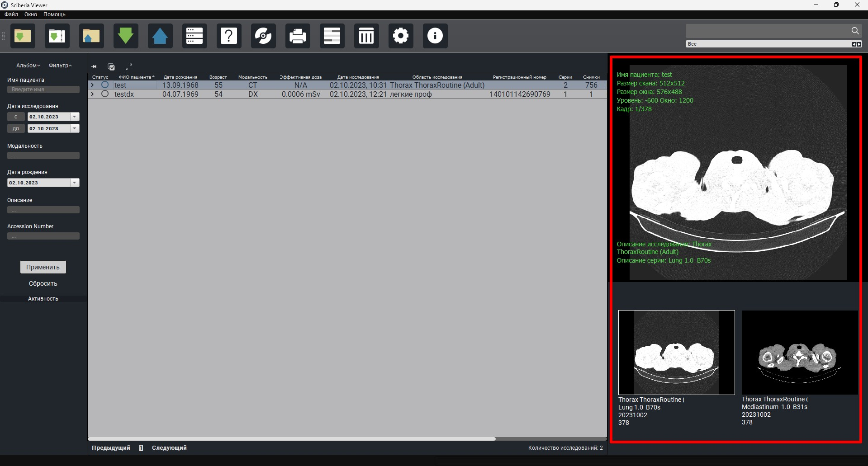This screenshot has height=466, width=868.
Task: Open the Модальность filter field
Action: 43,155
